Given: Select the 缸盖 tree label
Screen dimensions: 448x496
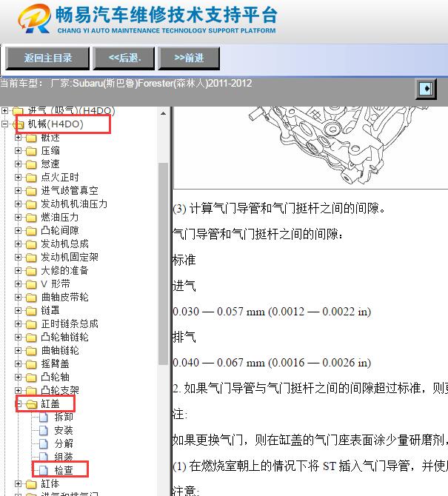Looking at the screenshot, I should (50, 404).
